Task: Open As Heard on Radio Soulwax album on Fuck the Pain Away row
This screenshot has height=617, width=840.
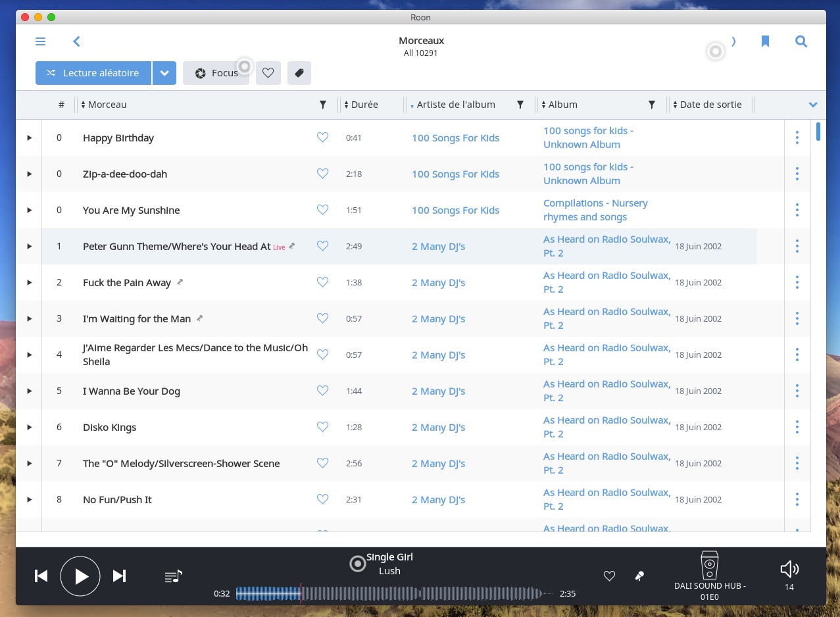Action: 606,283
